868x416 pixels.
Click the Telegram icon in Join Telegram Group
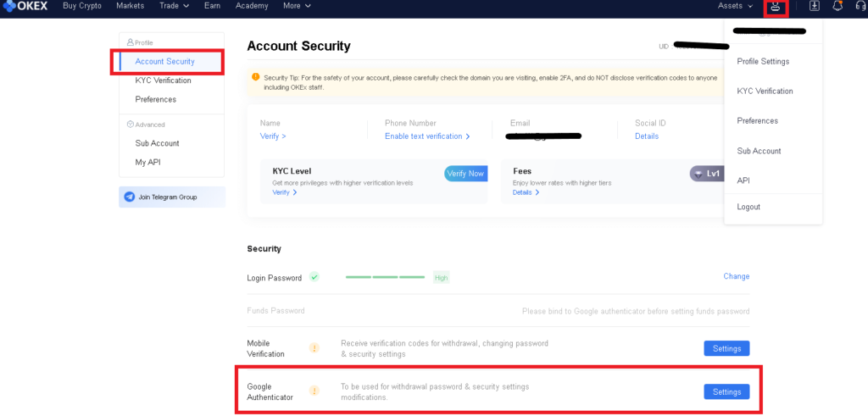(130, 197)
